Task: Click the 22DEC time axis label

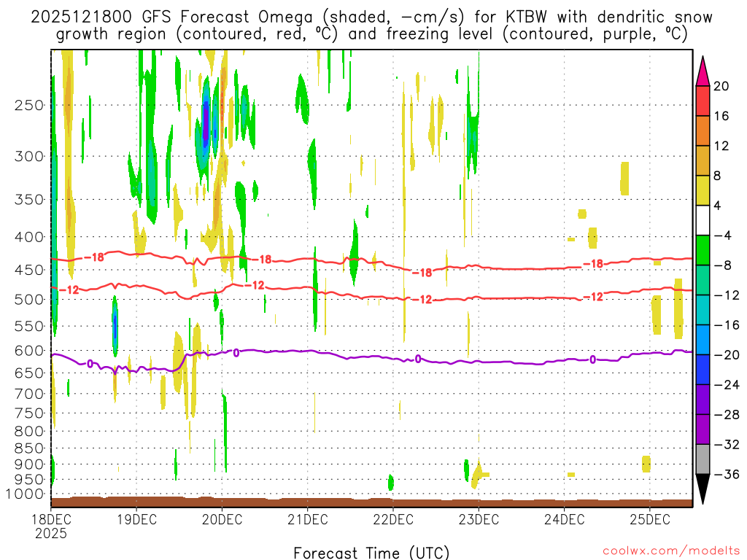Action: tap(393, 520)
